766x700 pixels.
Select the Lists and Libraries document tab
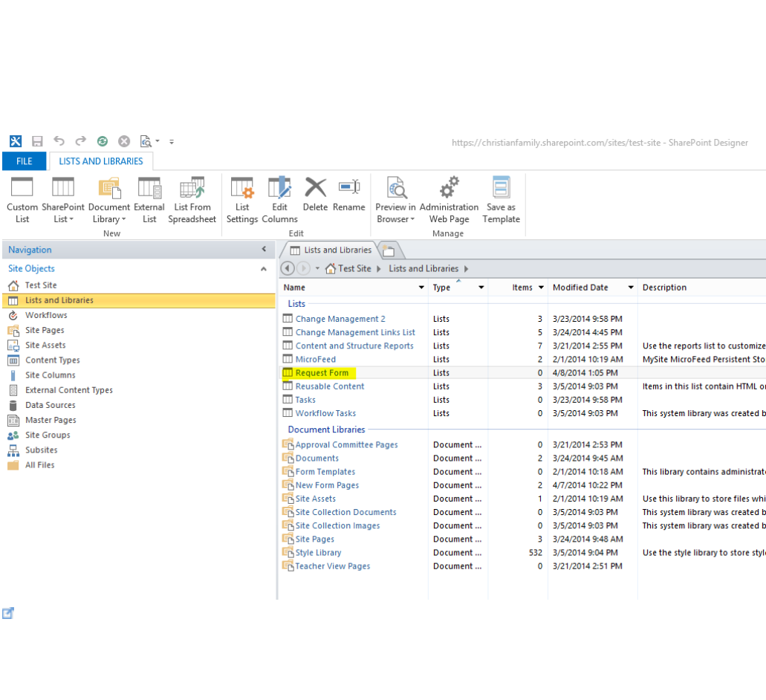pyautogui.click(x=331, y=250)
